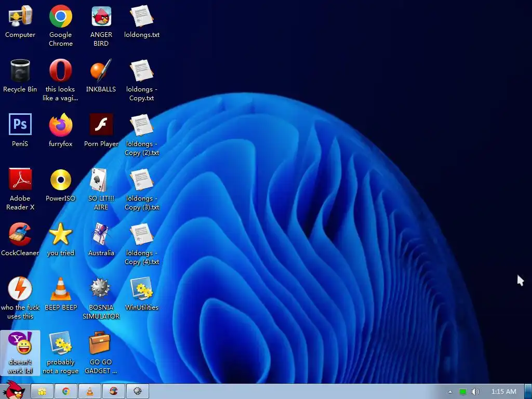This screenshot has width=532, height=399.
Task: Select the Flash player desktop icon
Action: (101, 130)
